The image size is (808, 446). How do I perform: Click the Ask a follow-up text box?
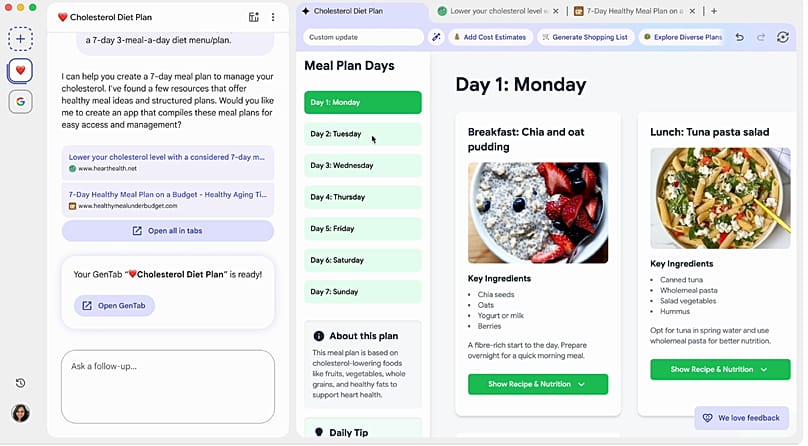click(x=167, y=386)
